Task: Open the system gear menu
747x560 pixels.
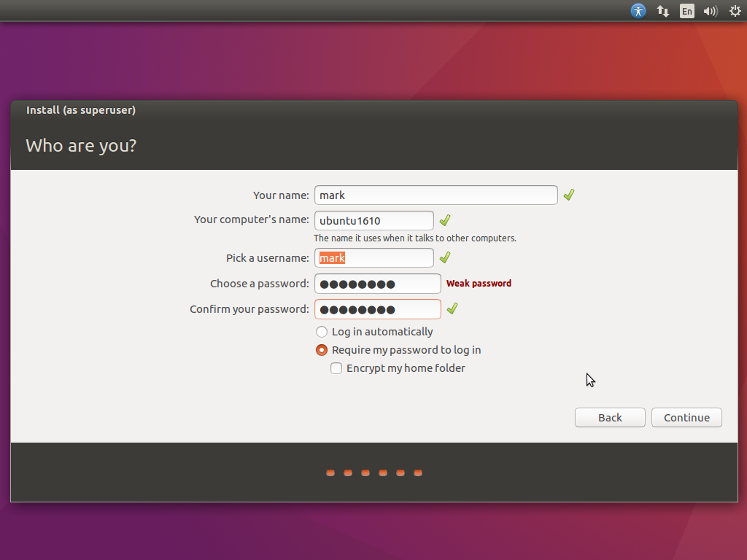Action: coord(735,11)
